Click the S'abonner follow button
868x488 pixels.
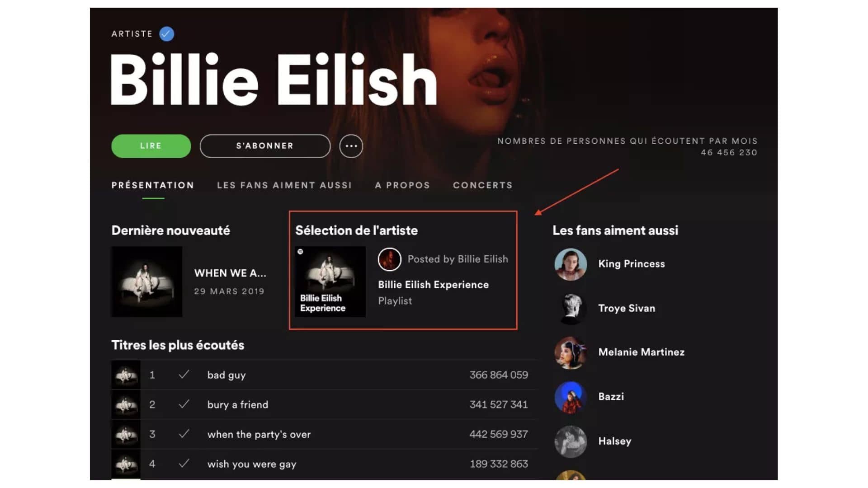265,146
